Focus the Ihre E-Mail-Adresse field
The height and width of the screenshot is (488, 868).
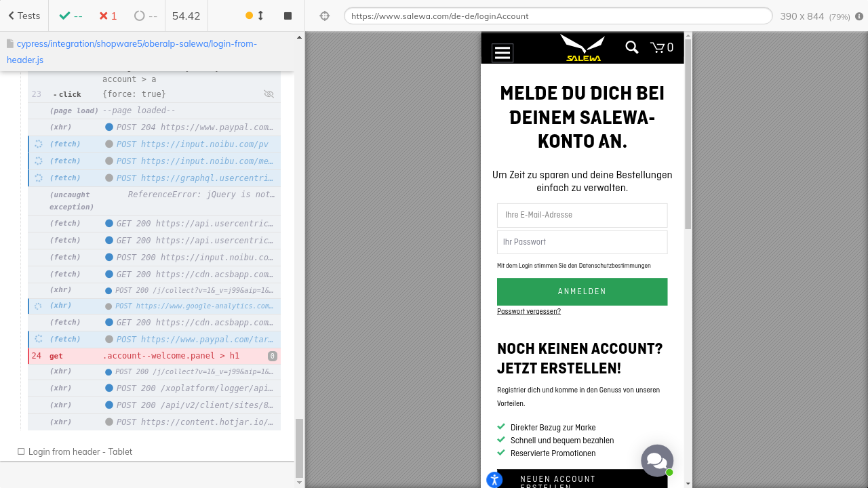click(582, 215)
